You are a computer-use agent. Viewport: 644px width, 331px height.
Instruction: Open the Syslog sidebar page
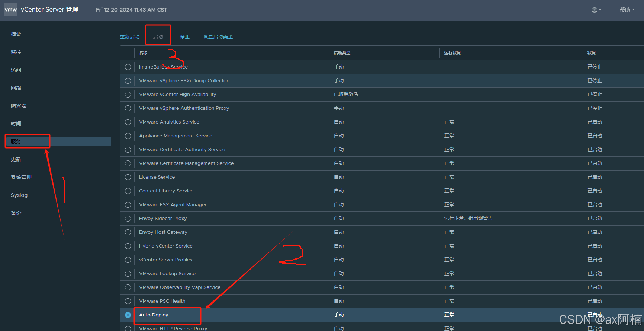point(19,195)
